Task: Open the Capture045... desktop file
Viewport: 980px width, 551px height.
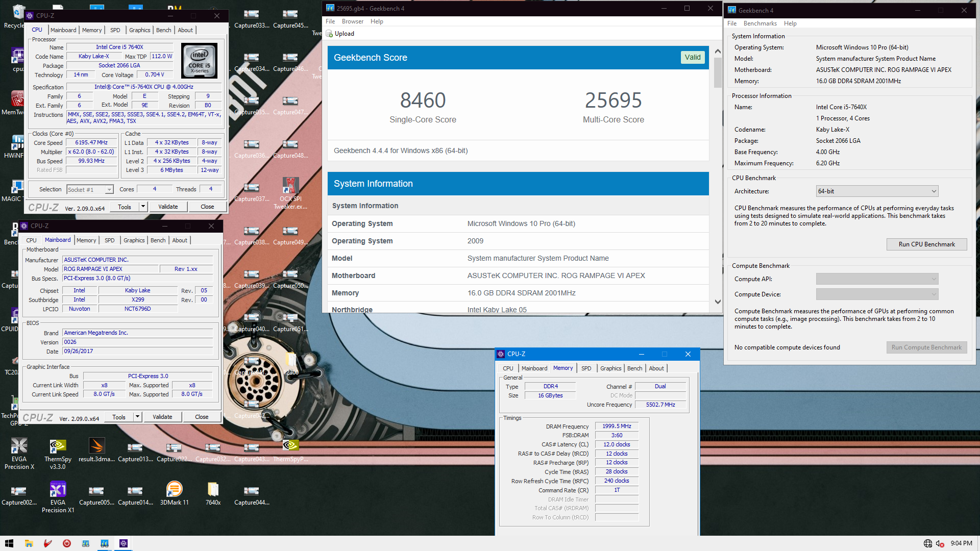Action: (290, 19)
